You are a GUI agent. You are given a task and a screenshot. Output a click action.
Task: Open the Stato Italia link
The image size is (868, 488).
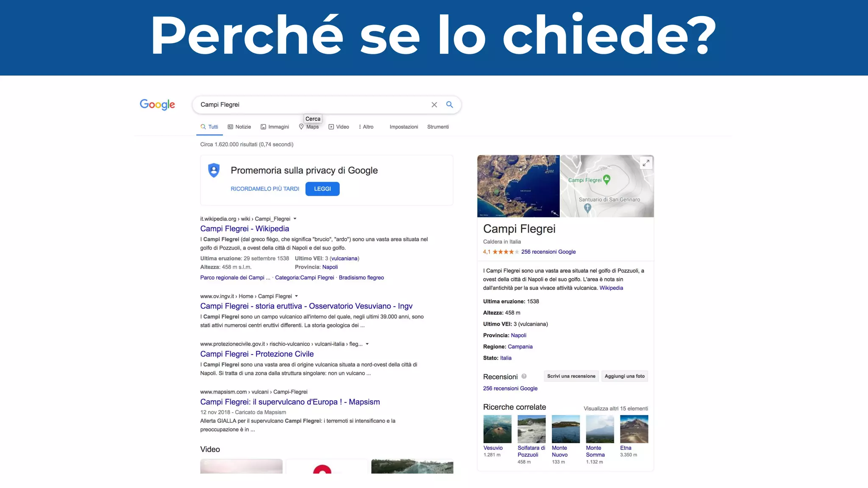(x=506, y=358)
